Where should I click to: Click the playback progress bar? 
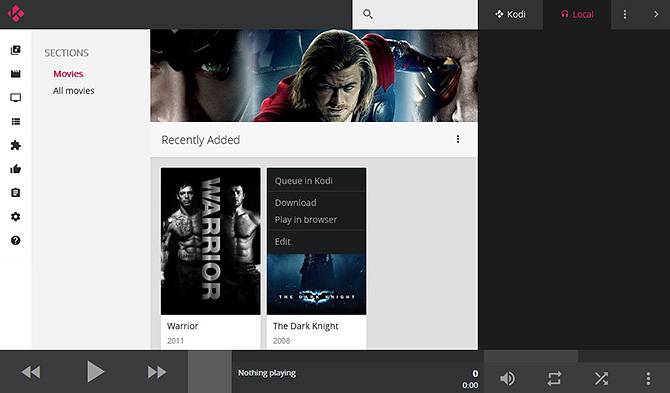358,356
